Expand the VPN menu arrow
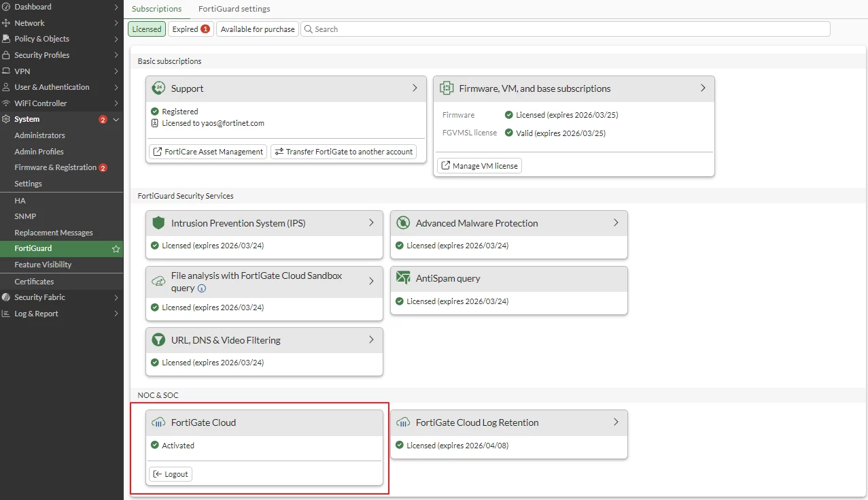The height and width of the screenshot is (500, 868). pyautogui.click(x=116, y=71)
